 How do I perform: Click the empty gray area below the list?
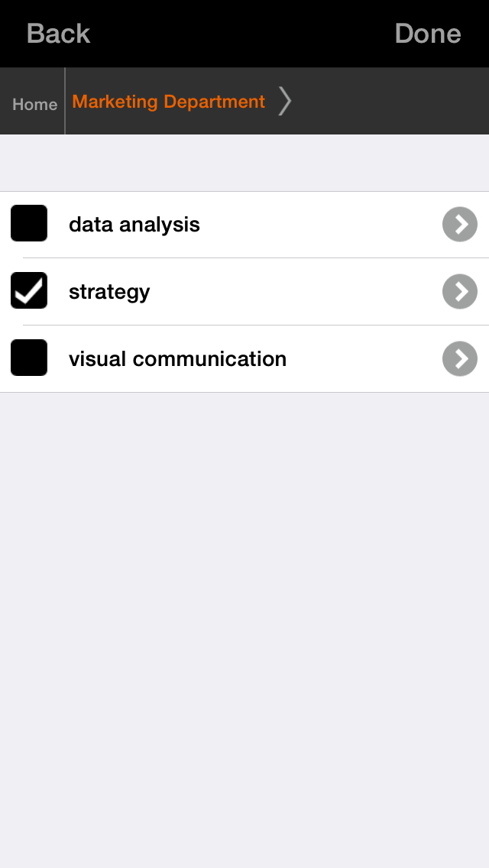[x=244, y=611]
